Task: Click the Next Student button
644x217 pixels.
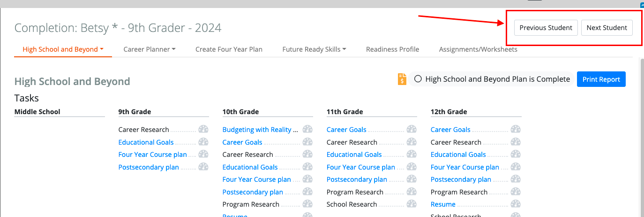Action: pos(607,28)
